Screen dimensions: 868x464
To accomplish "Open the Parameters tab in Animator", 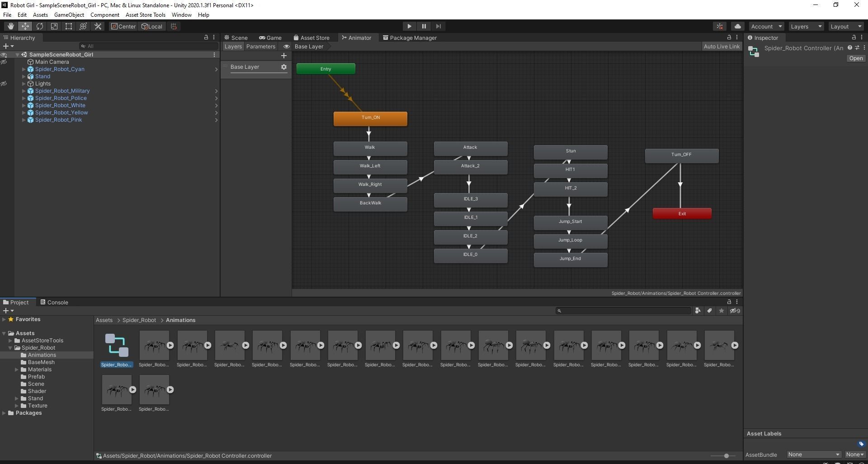I will [261, 47].
